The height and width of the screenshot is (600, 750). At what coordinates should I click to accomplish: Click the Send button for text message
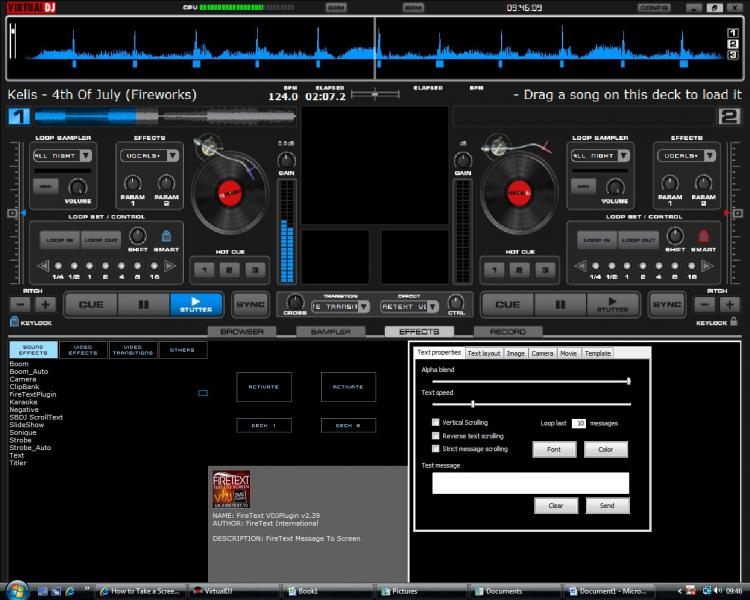click(x=607, y=506)
